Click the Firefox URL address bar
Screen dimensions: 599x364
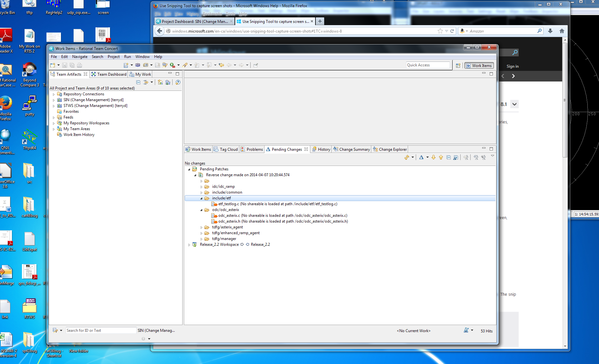tap(303, 31)
